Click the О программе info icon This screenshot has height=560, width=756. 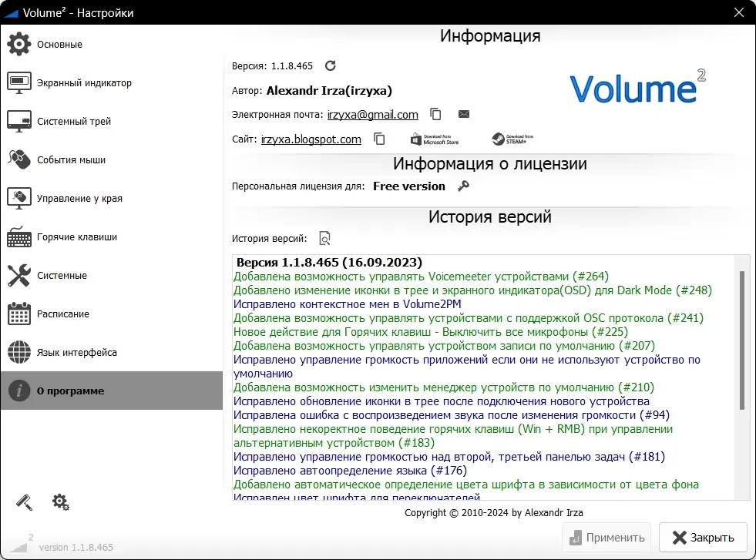18,391
